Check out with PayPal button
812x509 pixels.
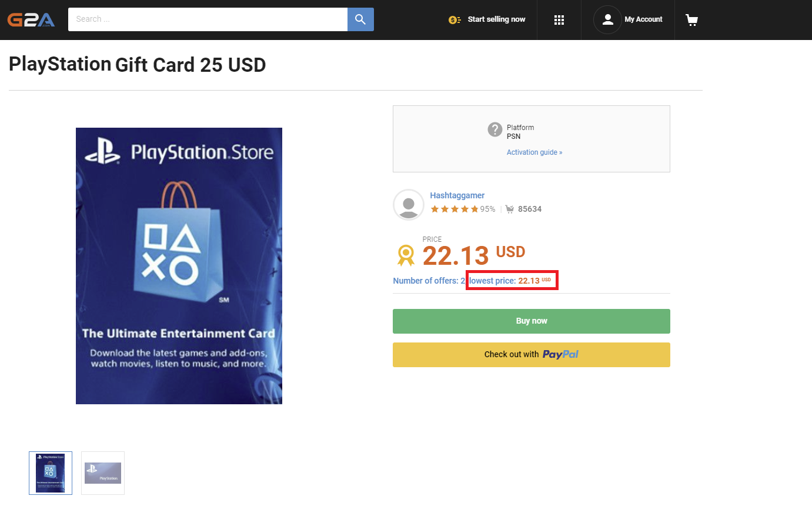531,355
